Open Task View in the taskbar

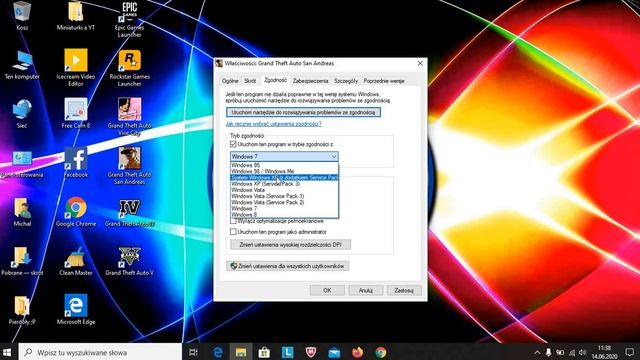tap(193, 352)
